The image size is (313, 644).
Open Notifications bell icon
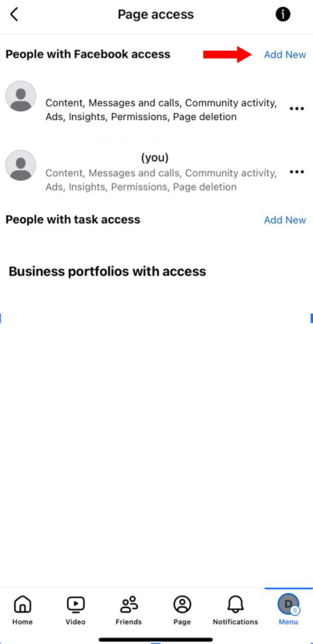236,604
